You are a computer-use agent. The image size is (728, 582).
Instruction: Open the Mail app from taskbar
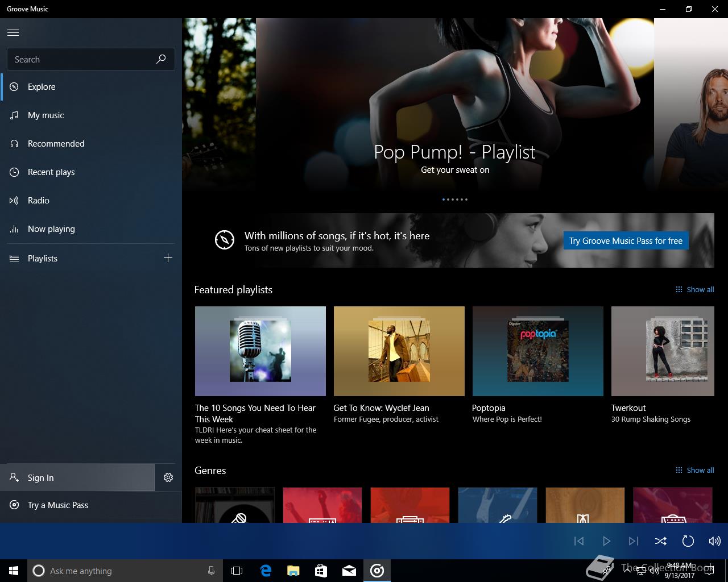point(349,571)
